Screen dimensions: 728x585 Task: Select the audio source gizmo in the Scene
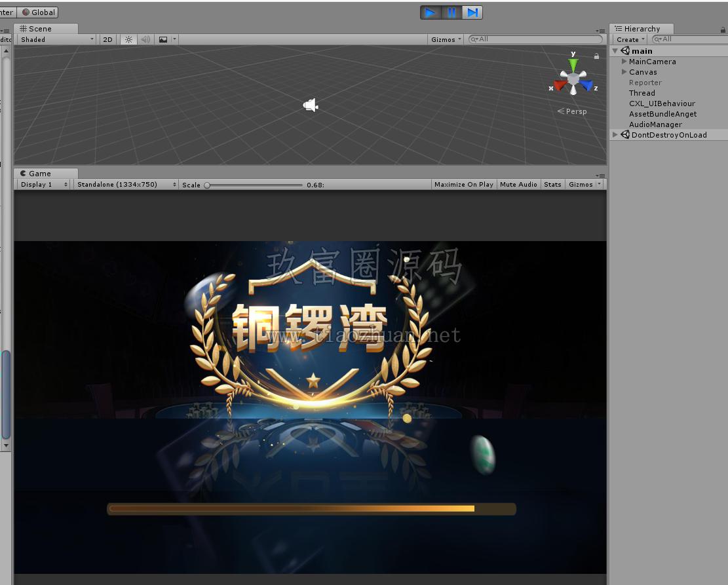click(x=311, y=105)
